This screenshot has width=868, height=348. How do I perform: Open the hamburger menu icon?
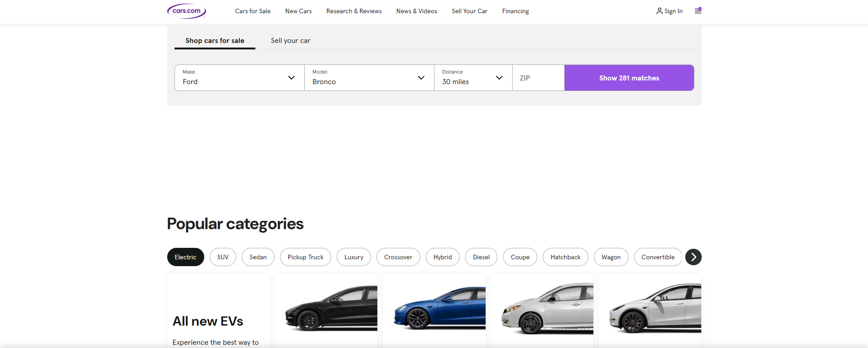pos(698,11)
